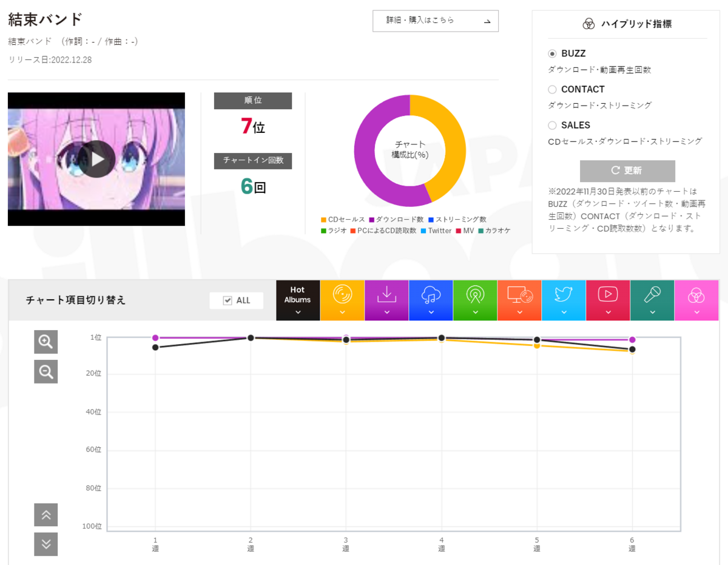The height and width of the screenshot is (565, 728).
Task: Click the ダウンロード数 legend swatch
Action: [371, 220]
